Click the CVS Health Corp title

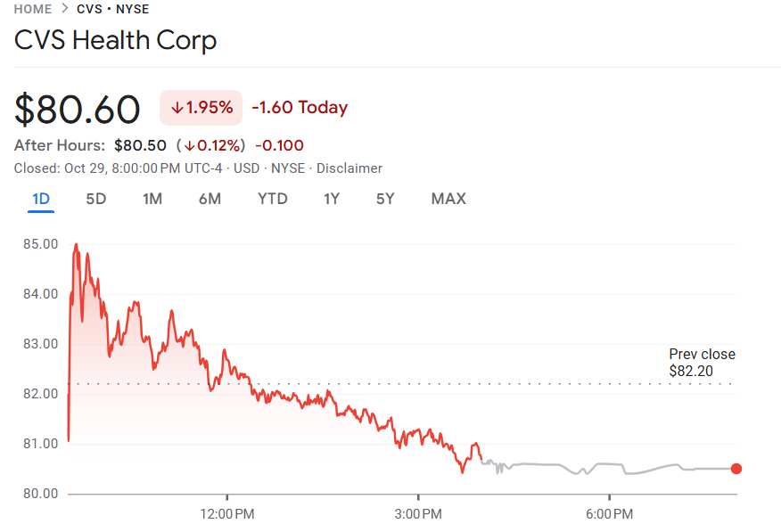point(115,41)
